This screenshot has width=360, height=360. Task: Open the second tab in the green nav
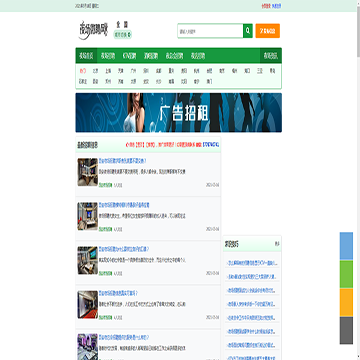tap(108, 56)
